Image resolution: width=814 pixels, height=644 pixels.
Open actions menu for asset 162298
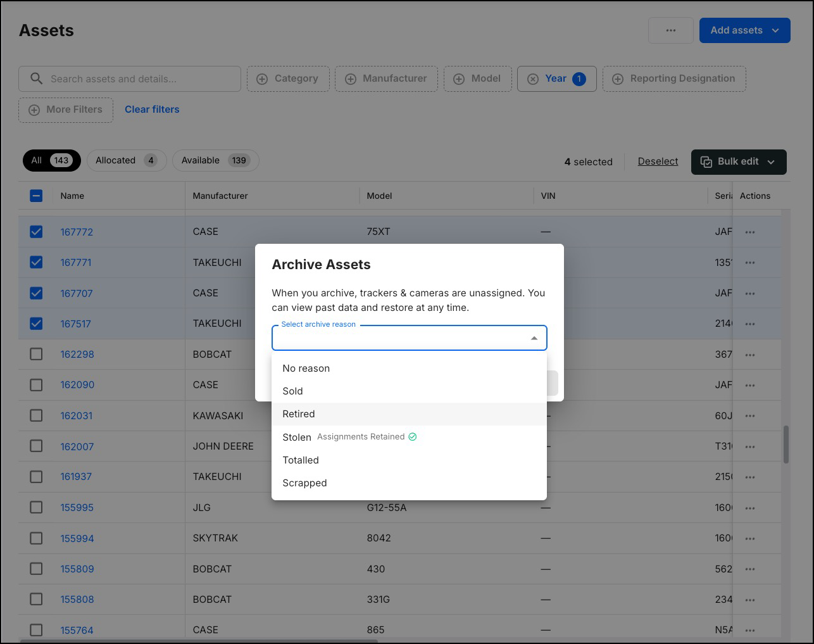750,355
